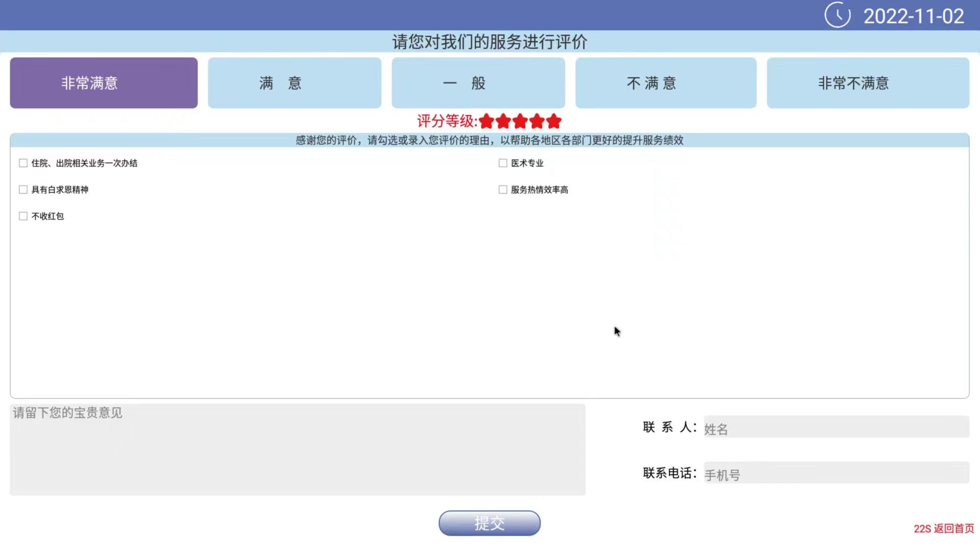Click the third red rating star

[520, 121]
